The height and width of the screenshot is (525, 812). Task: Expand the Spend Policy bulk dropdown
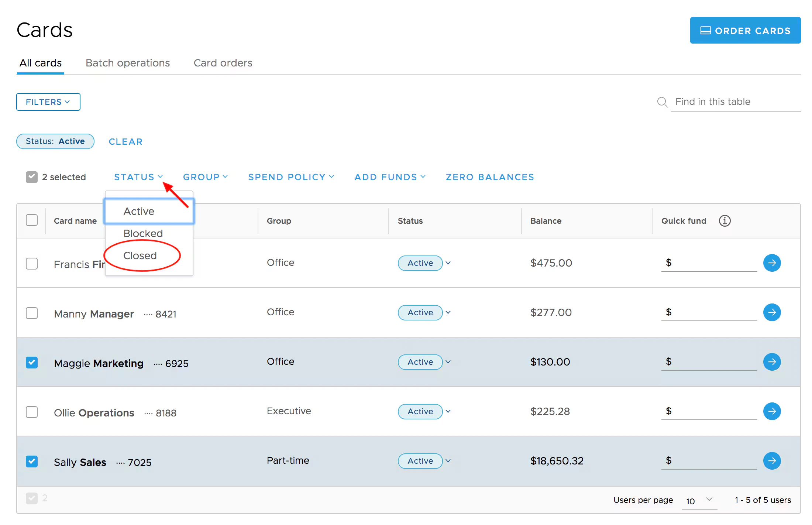(291, 177)
